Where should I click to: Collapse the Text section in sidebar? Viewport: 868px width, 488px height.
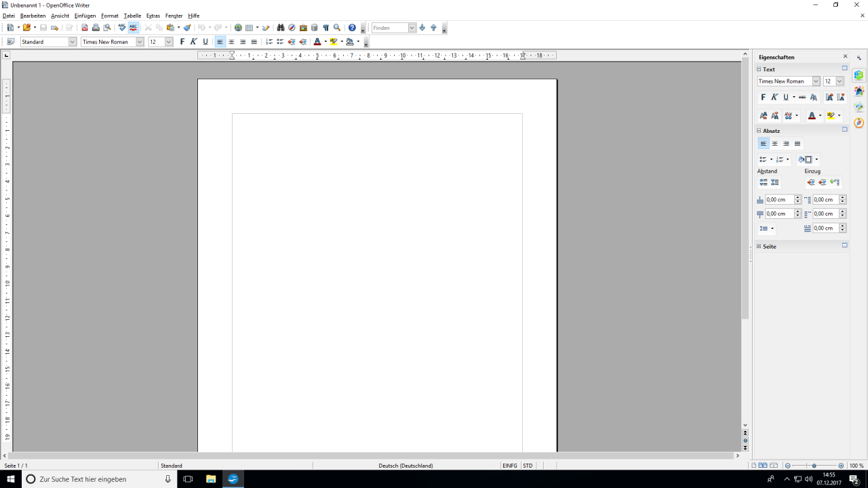759,69
